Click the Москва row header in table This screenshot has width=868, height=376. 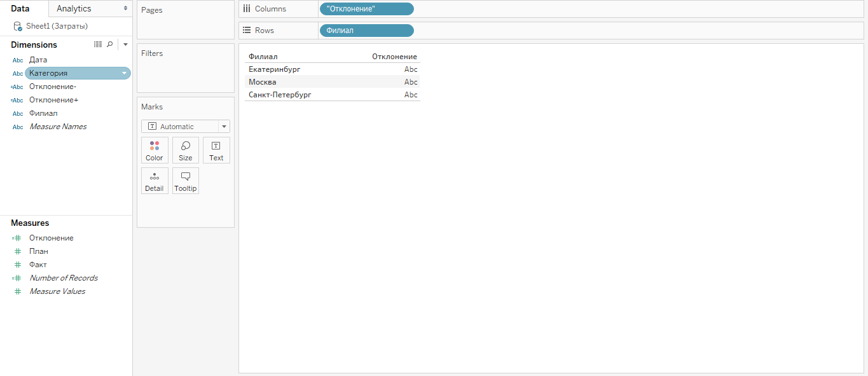[x=263, y=82]
